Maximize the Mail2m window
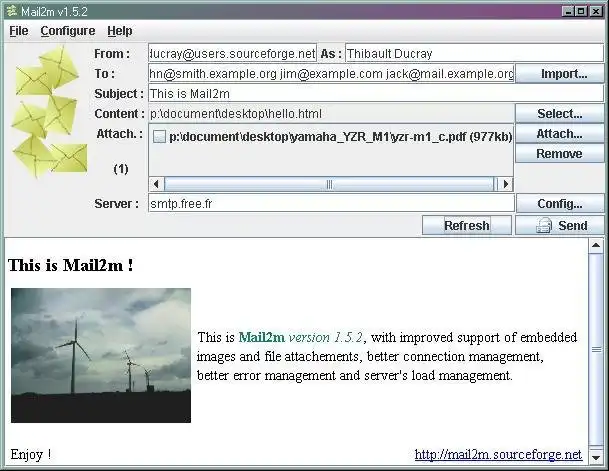This screenshot has width=609, height=471. 581,11
